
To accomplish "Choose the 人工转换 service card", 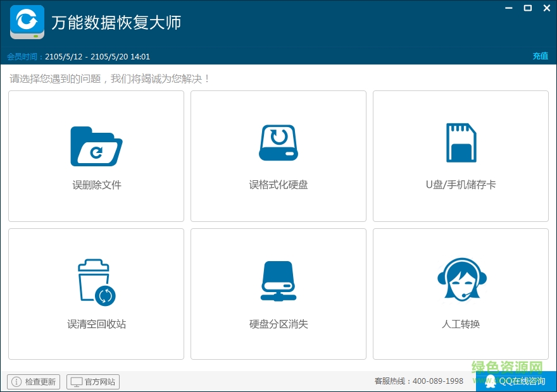I will pyautogui.click(x=461, y=294).
